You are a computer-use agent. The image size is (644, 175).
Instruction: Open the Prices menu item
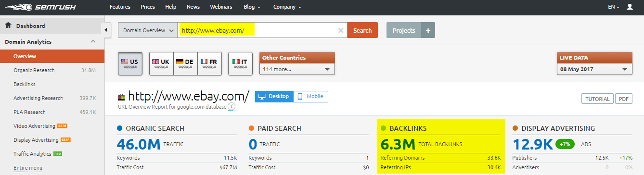click(x=148, y=7)
